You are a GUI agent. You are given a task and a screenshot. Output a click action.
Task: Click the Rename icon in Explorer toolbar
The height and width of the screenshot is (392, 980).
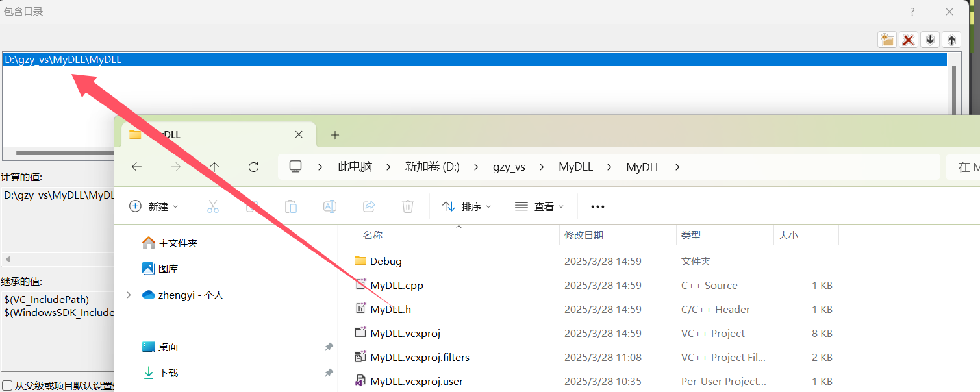point(329,206)
